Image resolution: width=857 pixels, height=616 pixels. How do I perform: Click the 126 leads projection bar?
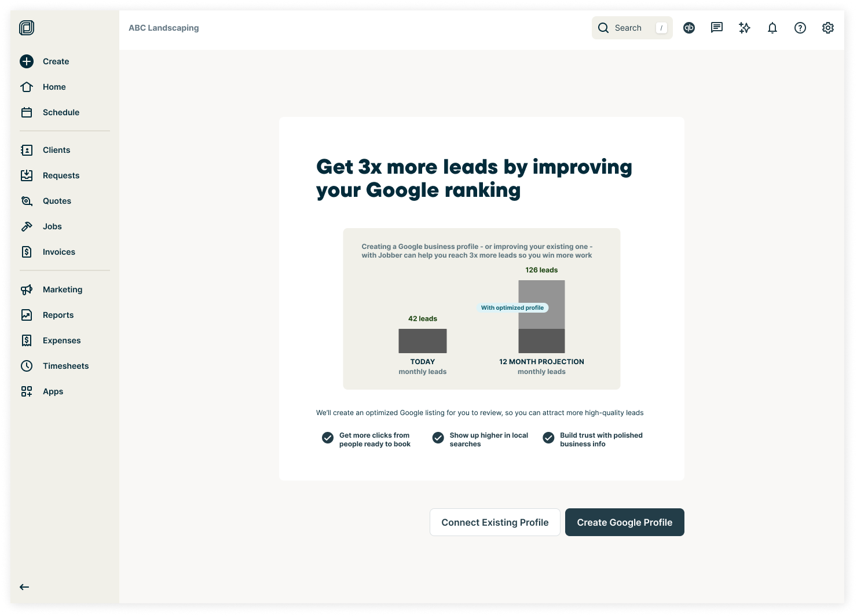pyautogui.click(x=541, y=316)
